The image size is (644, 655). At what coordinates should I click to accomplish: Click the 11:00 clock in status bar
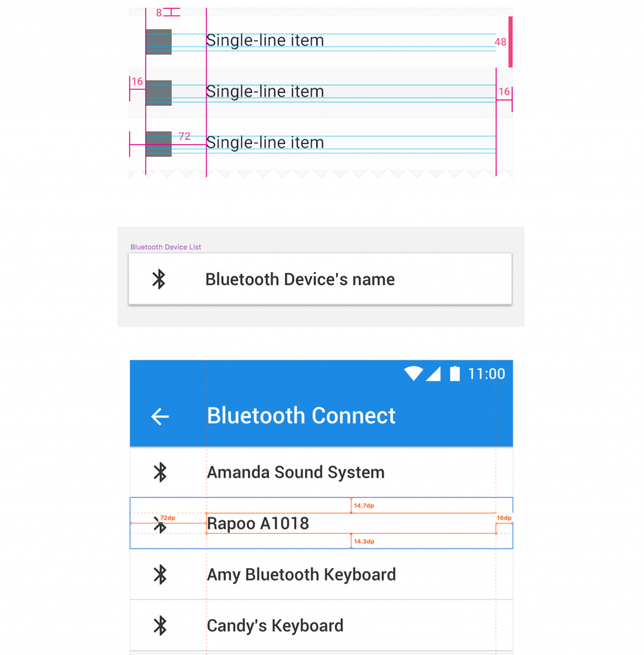tap(487, 374)
